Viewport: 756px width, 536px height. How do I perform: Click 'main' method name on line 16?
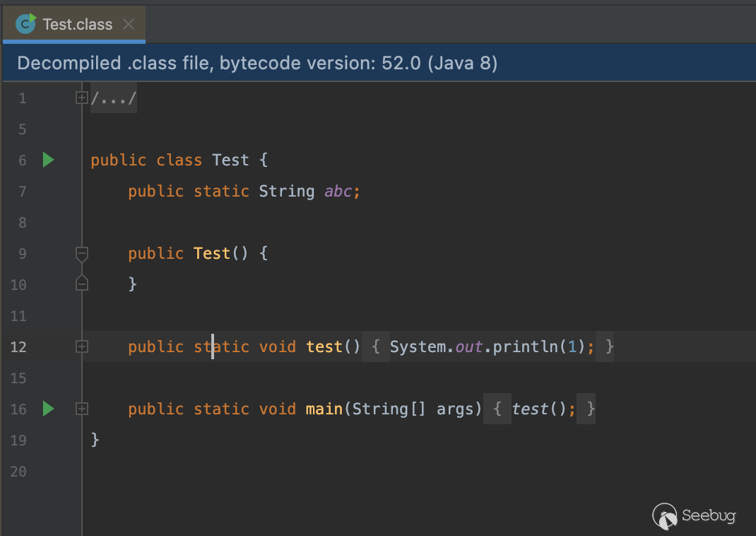point(324,409)
